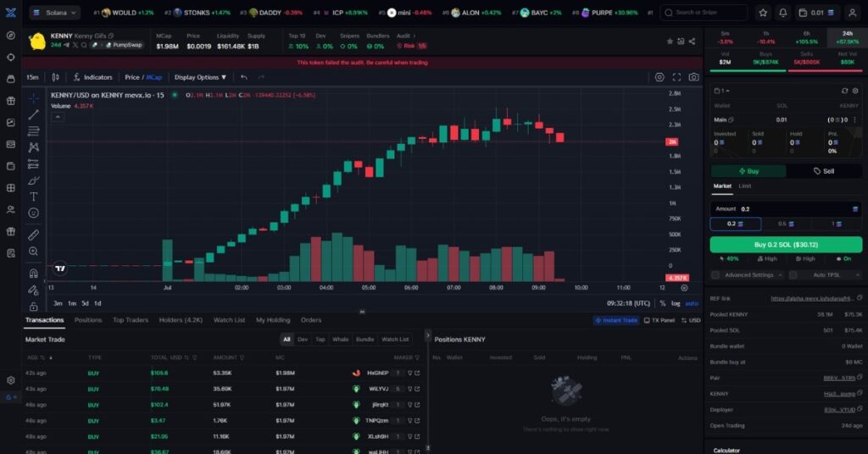Pick the brush drawing tool
868x454 pixels.
tap(34, 180)
